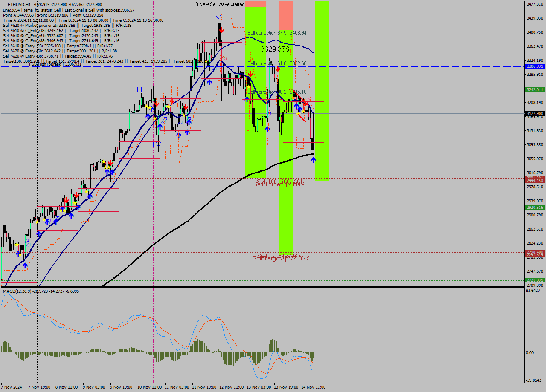The height and width of the screenshot is (392, 546).
Task: Click the 'Sell %10 @ C_Entry88: 3406.943' line
Action: 61,40
